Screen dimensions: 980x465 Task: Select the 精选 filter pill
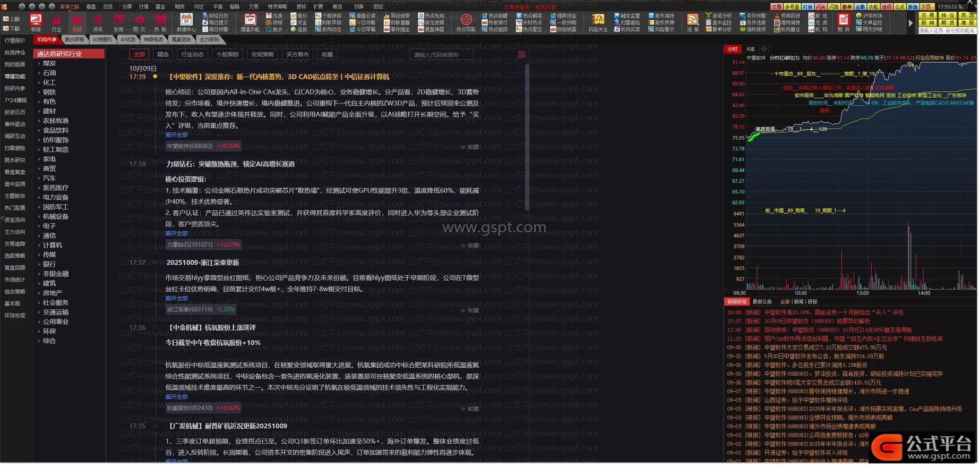[x=163, y=55]
